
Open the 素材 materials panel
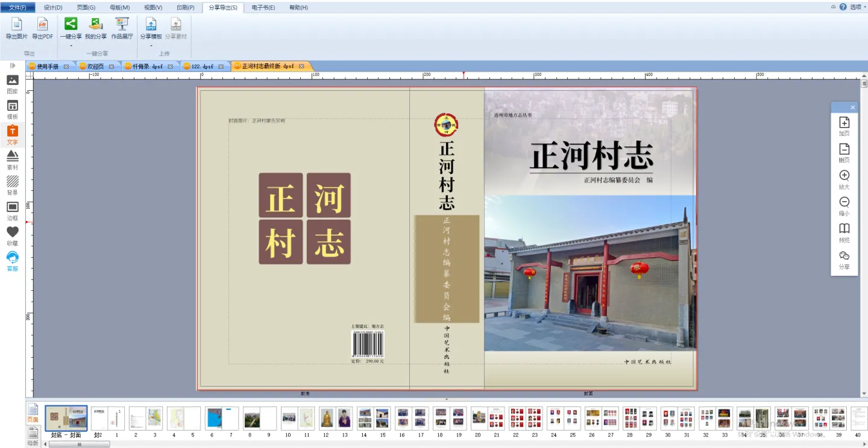pyautogui.click(x=12, y=160)
